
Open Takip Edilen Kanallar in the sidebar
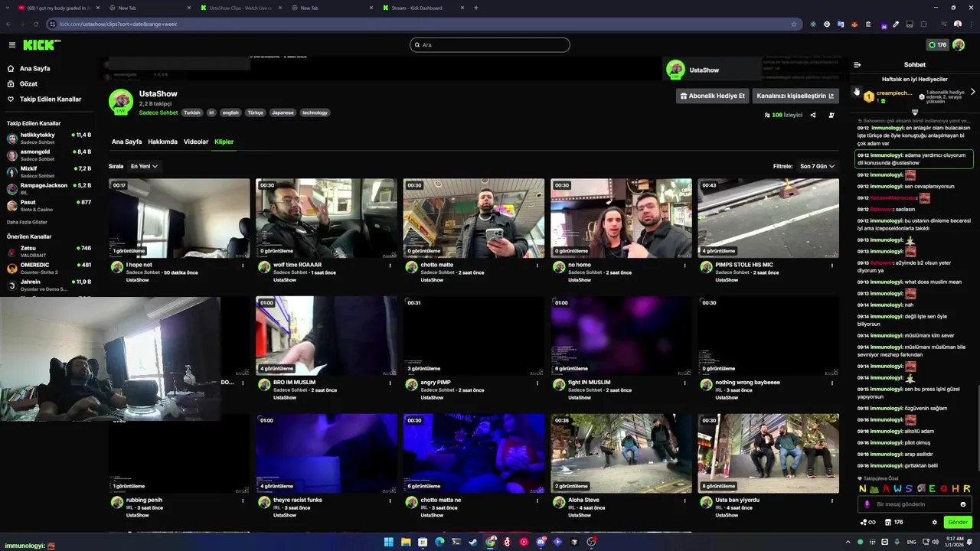click(44, 99)
